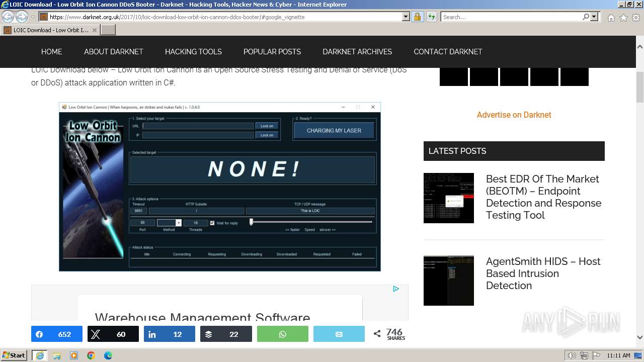Screen dimensions: 644x362
Task: Share on Facebook with 652 count
Action: click(57, 334)
